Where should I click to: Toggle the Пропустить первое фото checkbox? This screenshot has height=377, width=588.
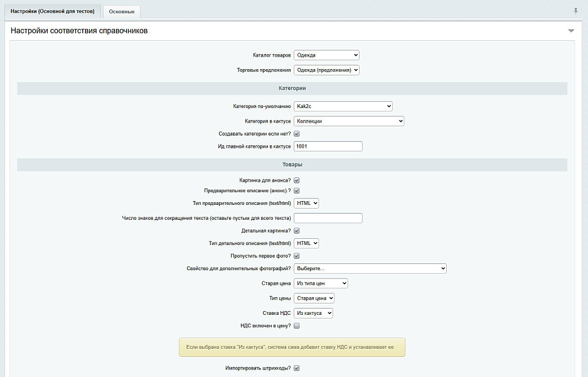pyautogui.click(x=297, y=256)
